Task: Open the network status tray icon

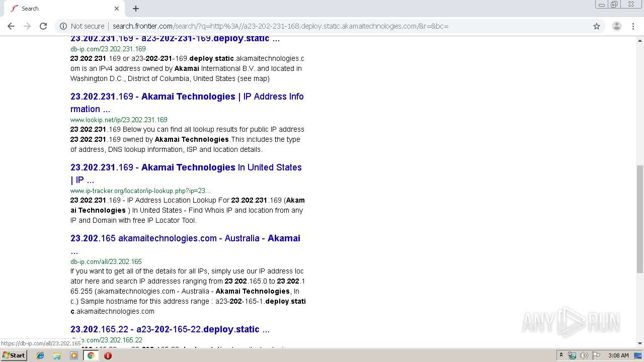Action: (572, 355)
